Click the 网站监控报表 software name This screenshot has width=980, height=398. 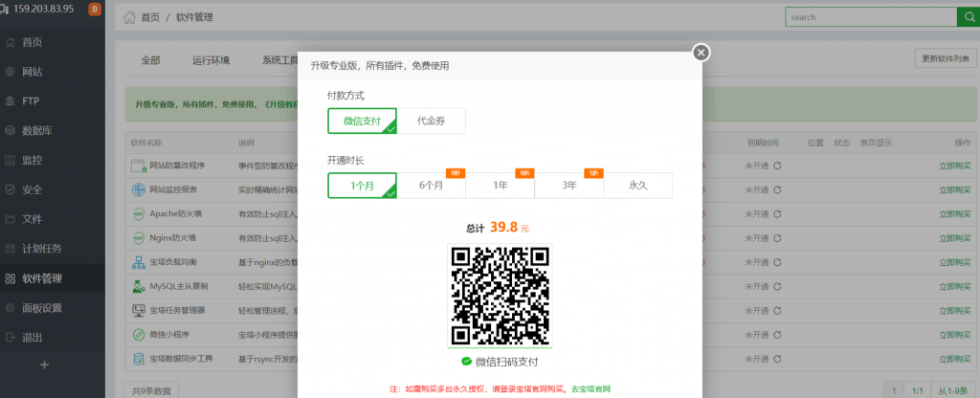tap(173, 189)
